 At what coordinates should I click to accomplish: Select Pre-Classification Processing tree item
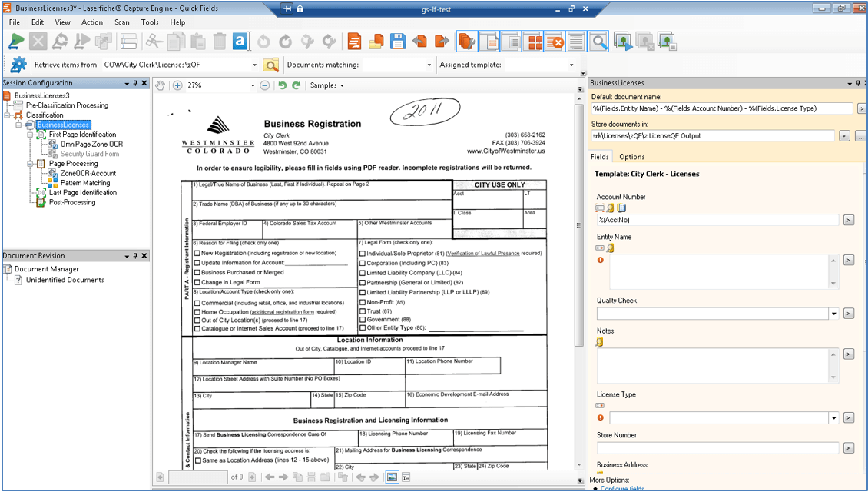[67, 105]
